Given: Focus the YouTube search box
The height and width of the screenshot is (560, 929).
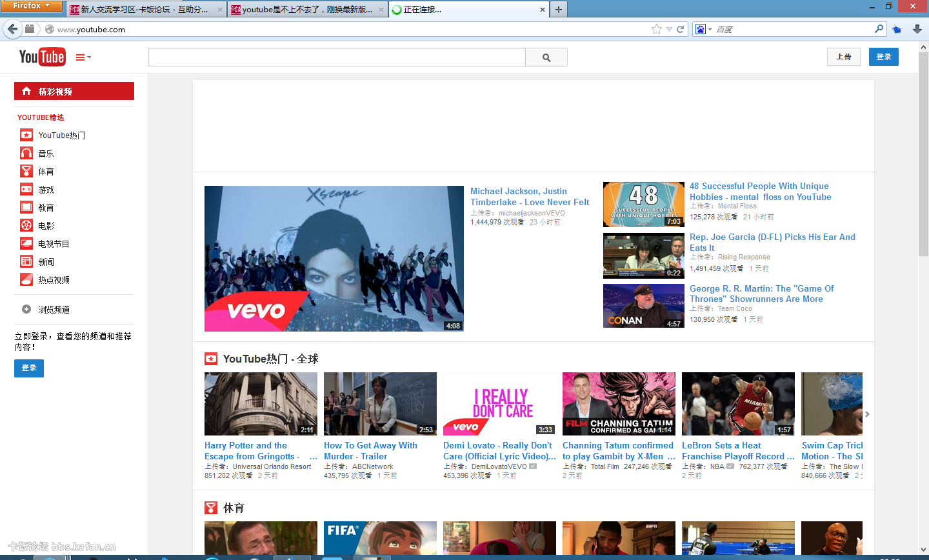Looking at the screenshot, I should pos(337,57).
